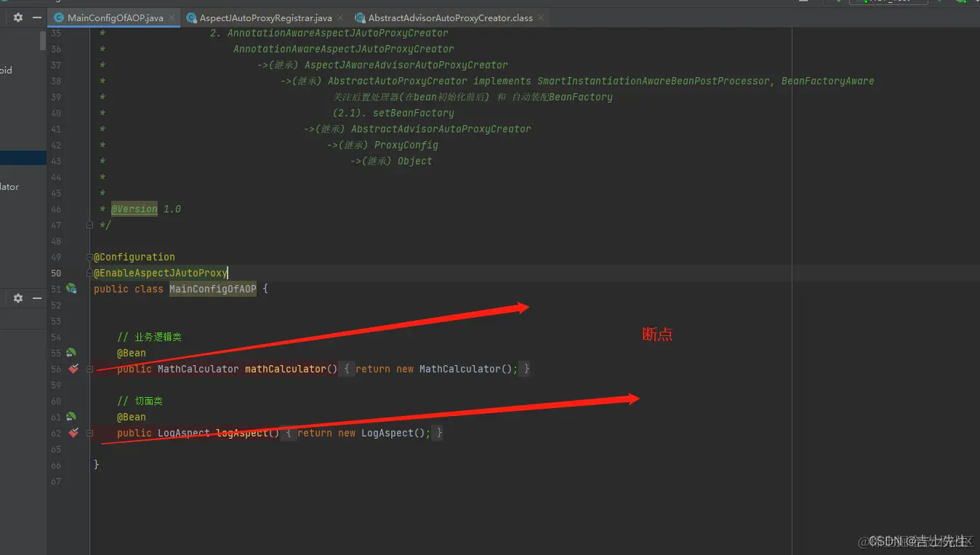The width and height of the screenshot is (980, 555).
Task: Click the bean navigation gutter icon on line 61
Action: coord(71,417)
